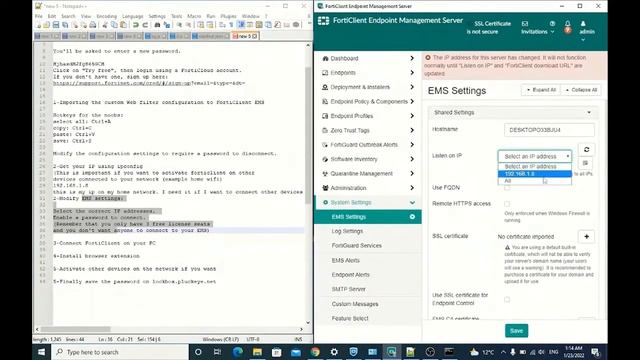
Task: Open the Microsoft Store taskbar icon
Action: click(x=276, y=351)
